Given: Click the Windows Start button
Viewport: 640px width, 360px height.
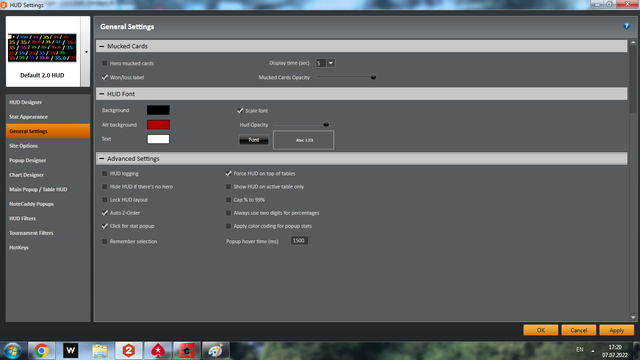Looking at the screenshot, I should click(13, 351).
